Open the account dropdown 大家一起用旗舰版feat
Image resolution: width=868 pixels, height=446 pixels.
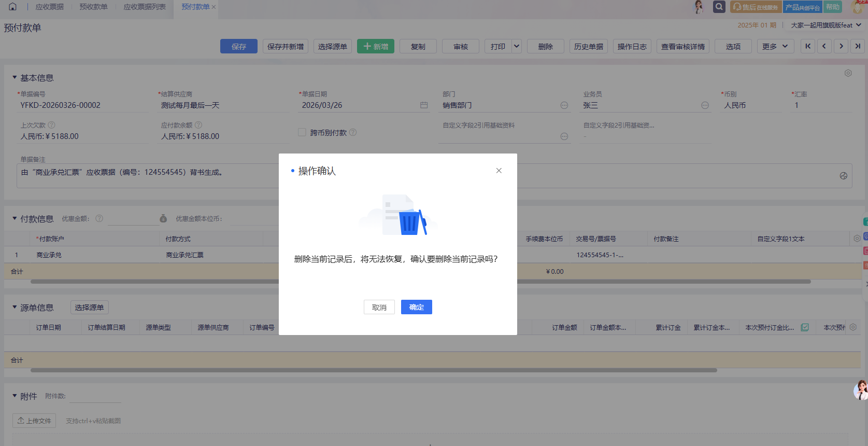click(x=826, y=25)
